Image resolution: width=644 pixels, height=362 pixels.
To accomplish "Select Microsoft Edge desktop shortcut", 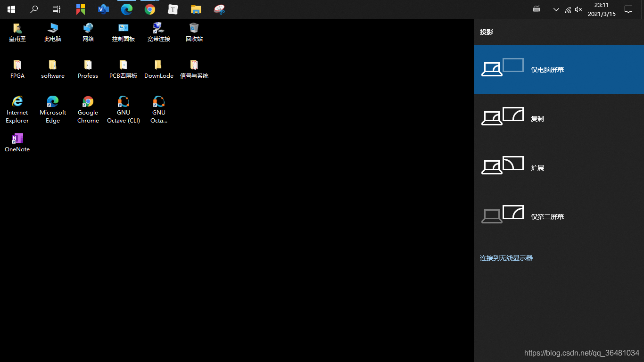I will coord(53,110).
